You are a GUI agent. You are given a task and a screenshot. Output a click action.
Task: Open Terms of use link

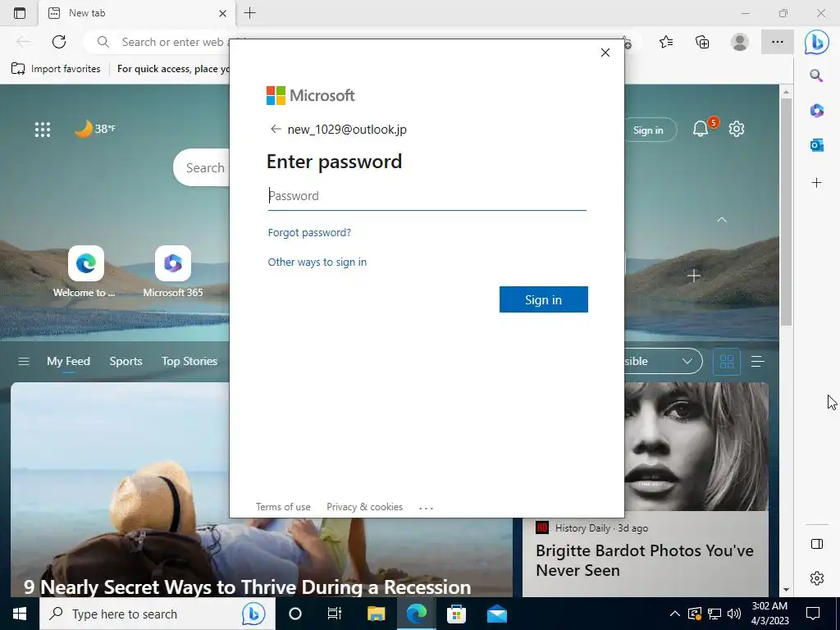(283, 507)
